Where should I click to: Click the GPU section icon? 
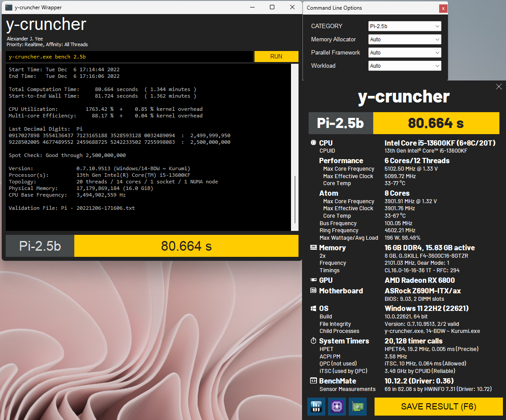pos(313,280)
